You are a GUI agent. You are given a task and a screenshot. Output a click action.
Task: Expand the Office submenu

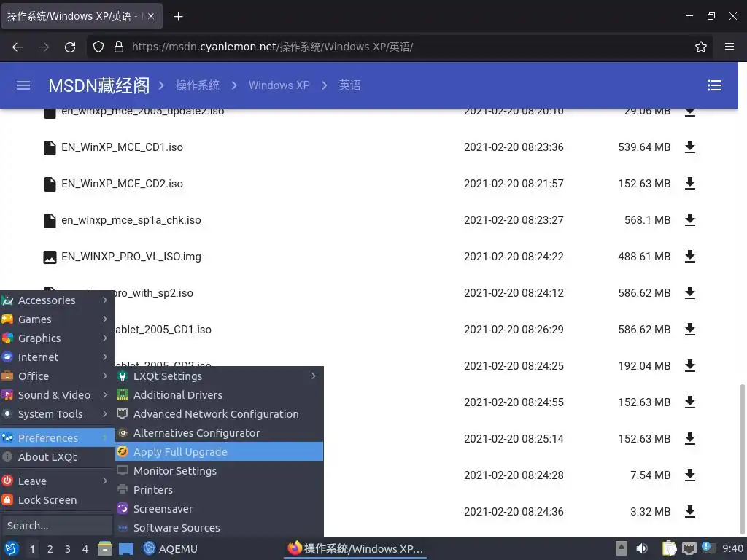pos(57,376)
